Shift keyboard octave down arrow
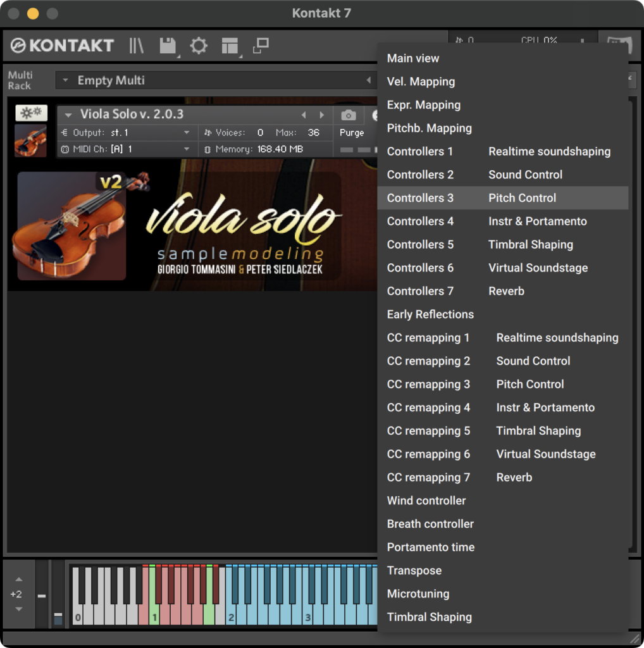This screenshot has width=644, height=648. [x=18, y=609]
